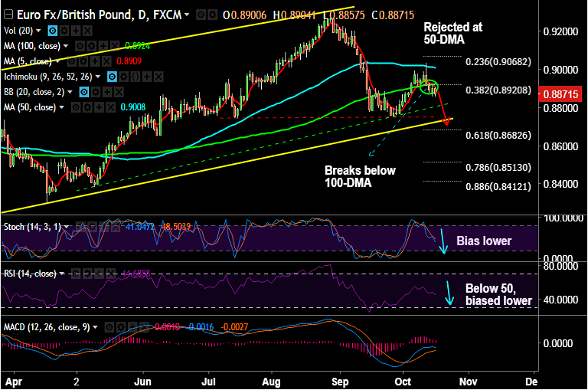Image resolution: width=588 pixels, height=390 pixels.
Task: Open Ichimoku settings gear icon
Action: point(124,77)
